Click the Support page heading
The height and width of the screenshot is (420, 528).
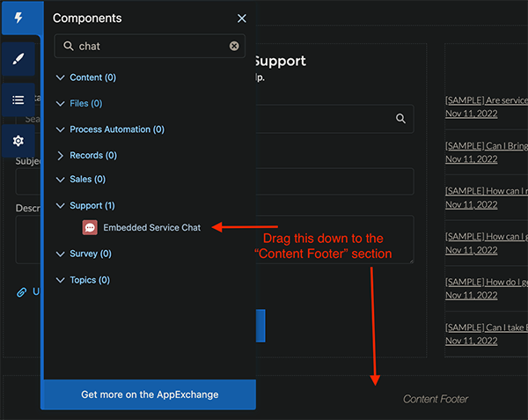coord(281,62)
